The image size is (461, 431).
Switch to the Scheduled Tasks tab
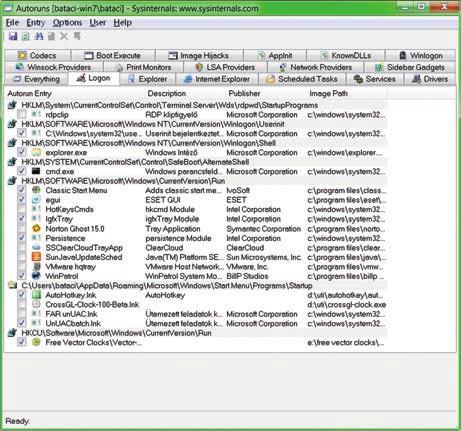[303, 79]
